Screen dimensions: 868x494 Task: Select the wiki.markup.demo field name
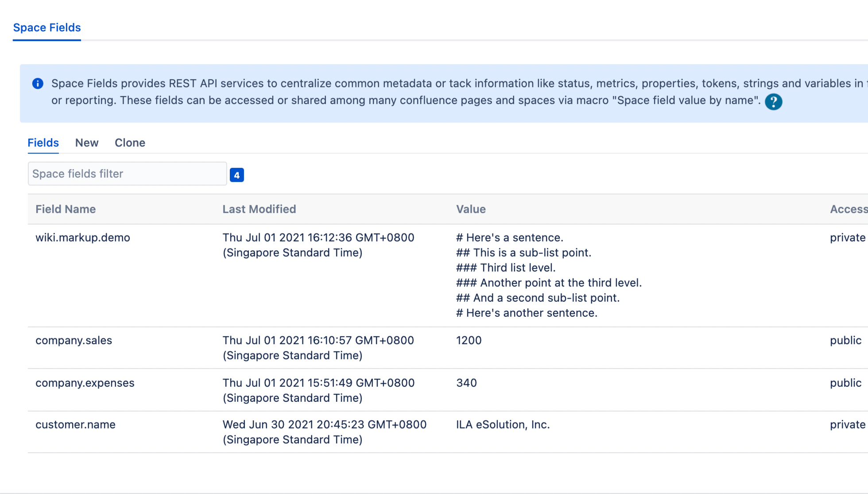pos(82,237)
